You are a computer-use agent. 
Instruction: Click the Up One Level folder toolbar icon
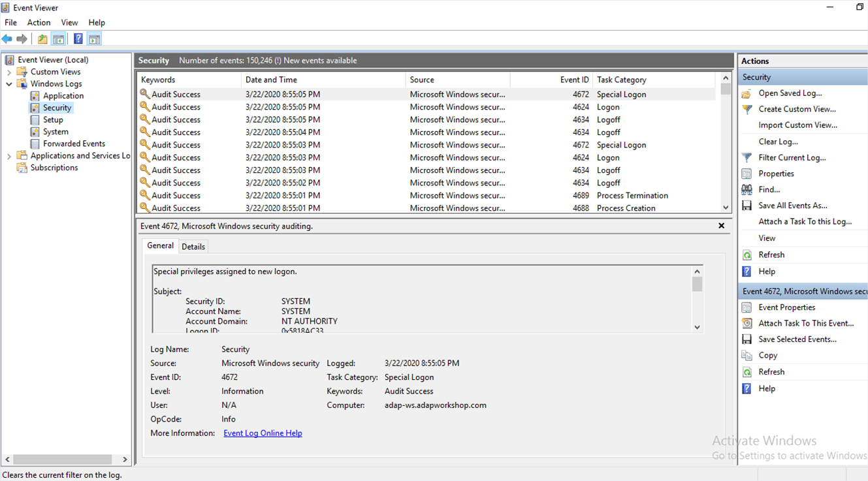pyautogui.click(x=42, y=39)
